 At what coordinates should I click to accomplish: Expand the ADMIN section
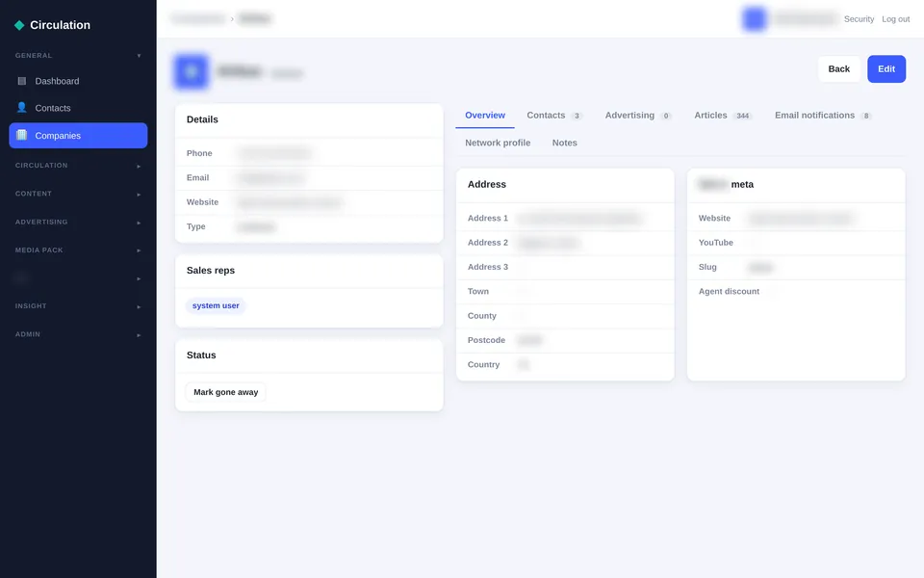pos(78,334)
